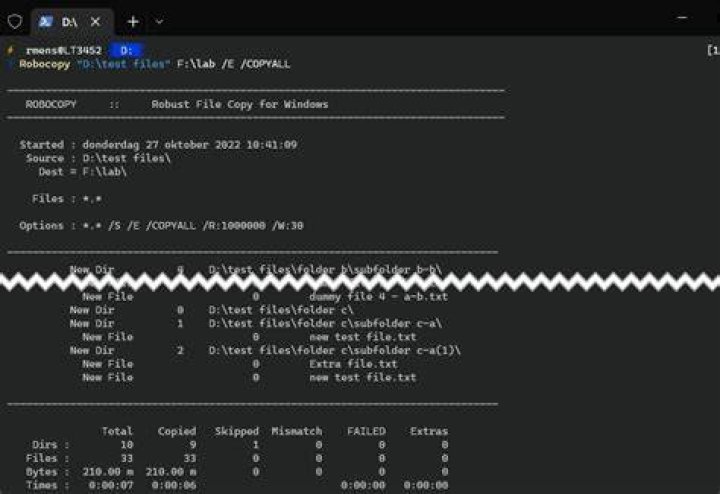Switch to the D:\ terminal tab
Screen dimensions: 720x494
72,22
